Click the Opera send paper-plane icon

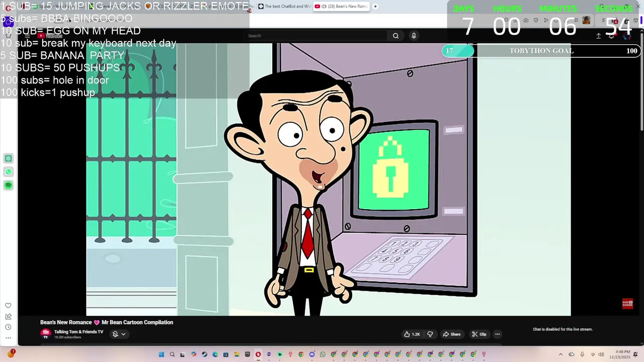point(546,20)
